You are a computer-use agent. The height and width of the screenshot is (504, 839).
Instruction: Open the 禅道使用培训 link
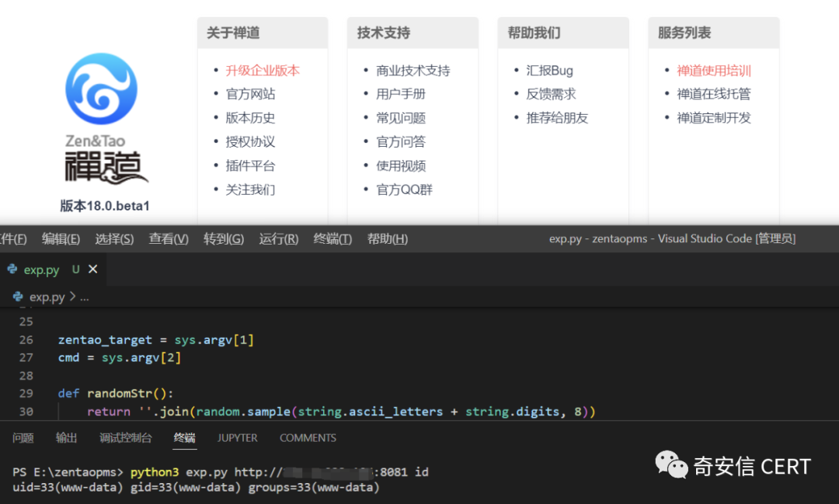[714, 71]
